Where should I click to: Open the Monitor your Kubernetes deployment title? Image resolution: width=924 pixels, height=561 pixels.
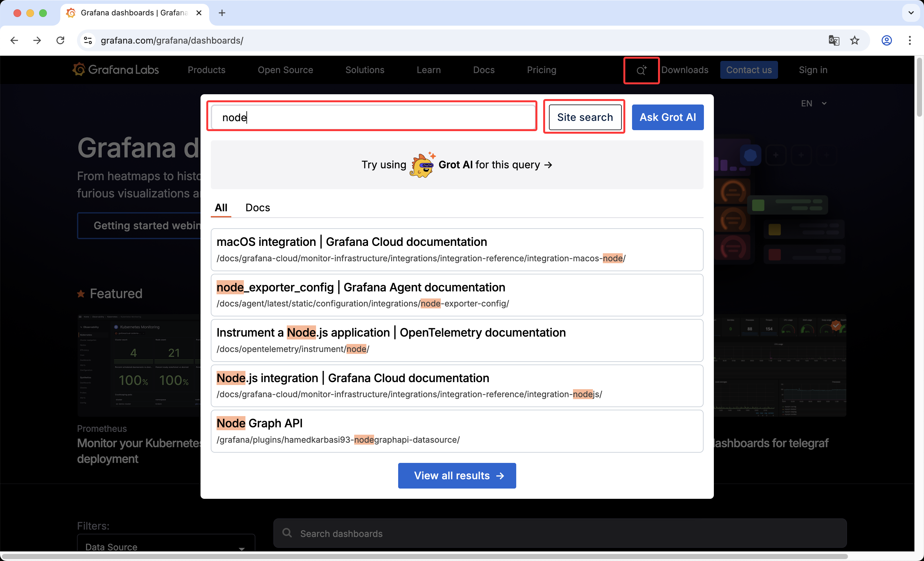139,451
